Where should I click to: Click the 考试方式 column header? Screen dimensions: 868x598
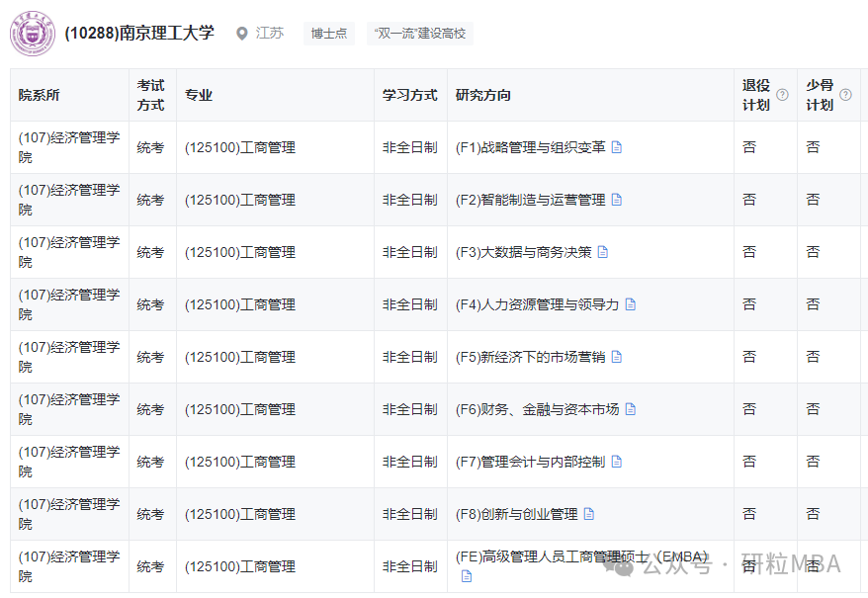click(x=150, y=95)
